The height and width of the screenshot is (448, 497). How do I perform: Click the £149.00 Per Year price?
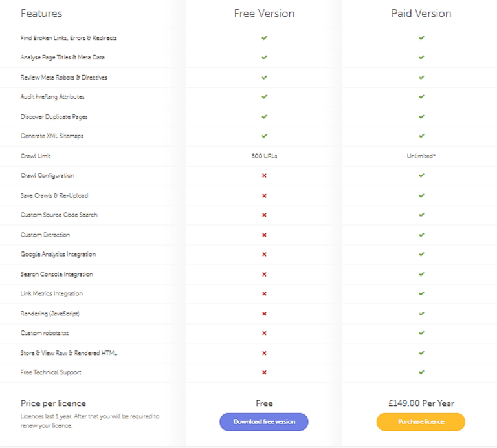pyautogui.click(x=421, y=403)
